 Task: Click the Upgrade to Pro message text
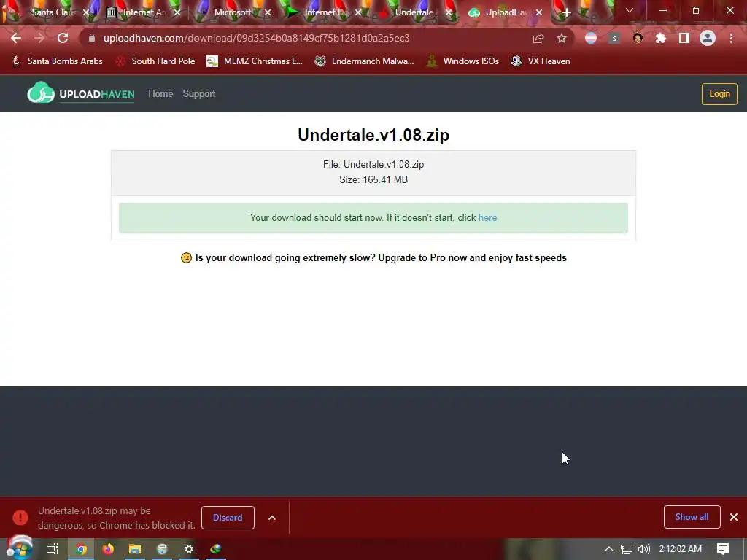pyautogui.click(x=373, y=257)
